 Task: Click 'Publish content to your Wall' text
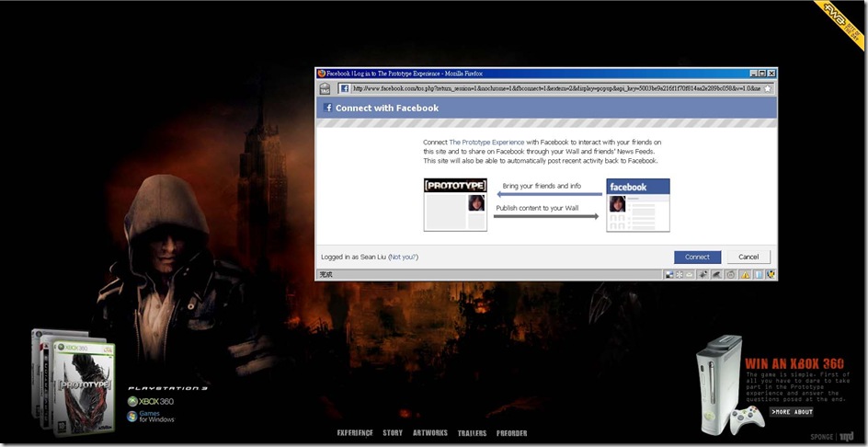coord(537,208)
